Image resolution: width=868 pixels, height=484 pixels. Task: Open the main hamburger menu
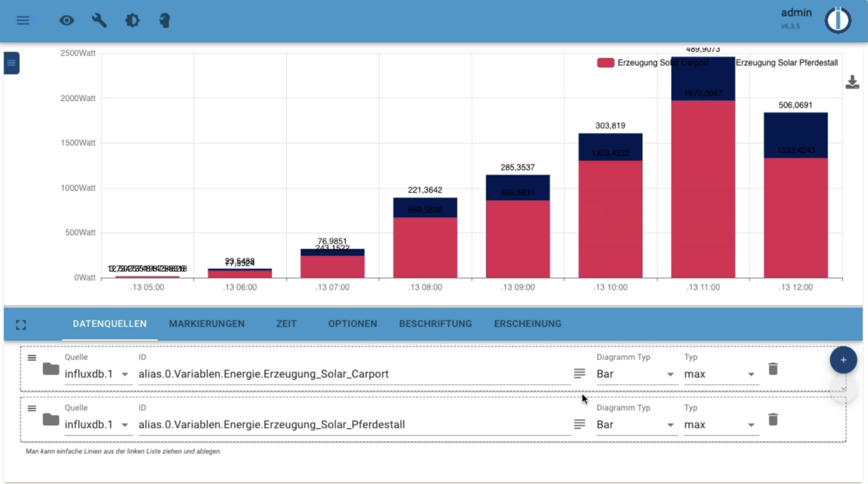pos(23,20)
